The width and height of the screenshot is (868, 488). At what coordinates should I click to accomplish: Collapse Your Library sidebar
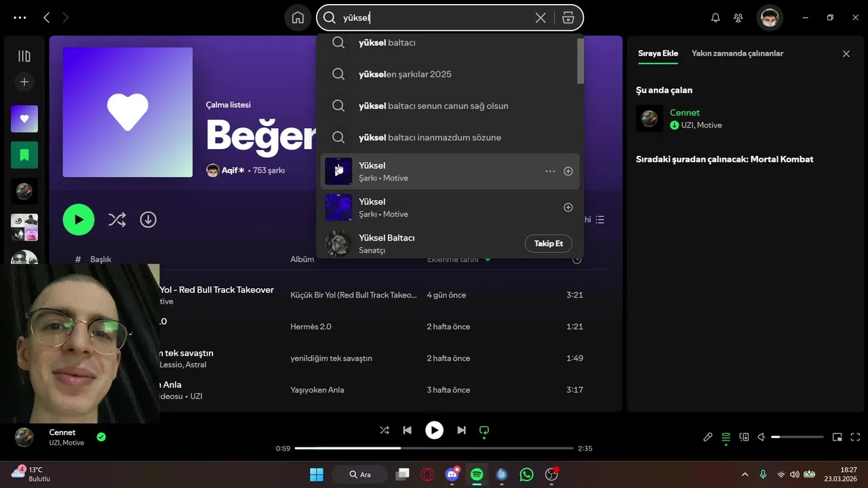click(x=24, y=56)
